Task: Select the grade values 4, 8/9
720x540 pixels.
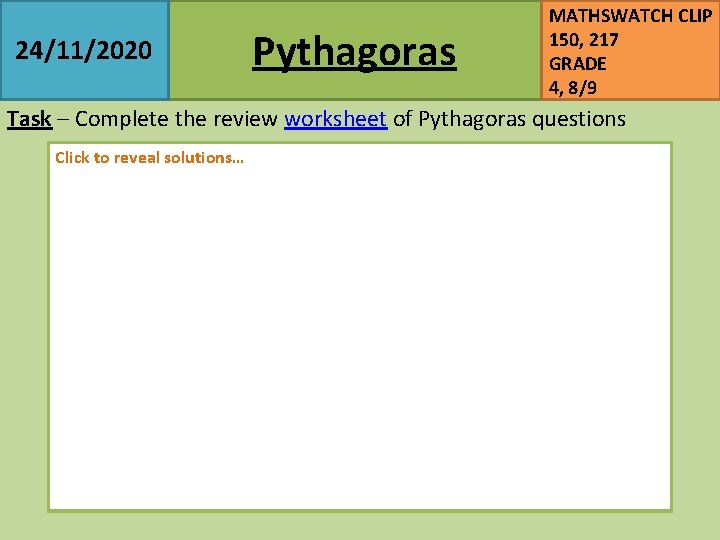Action: (x=573, y=88)
